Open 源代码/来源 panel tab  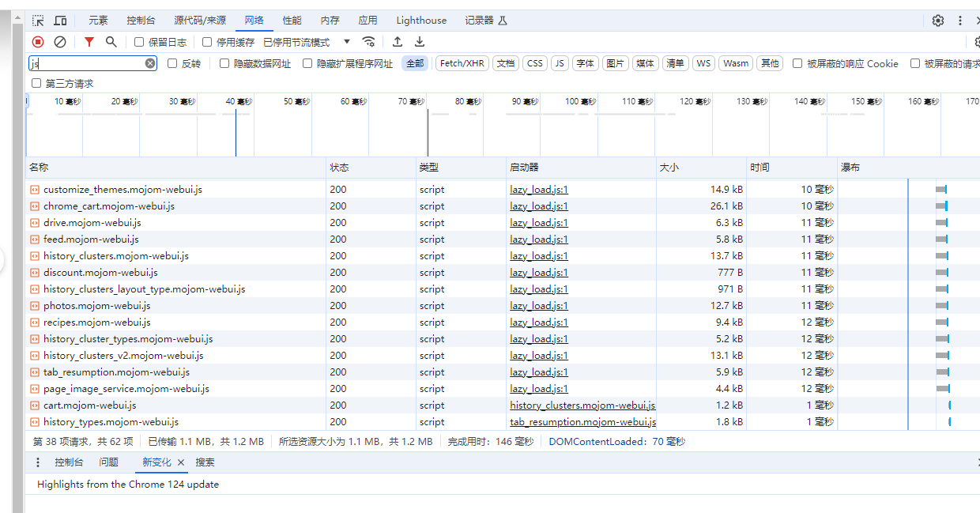click(200, 21)
